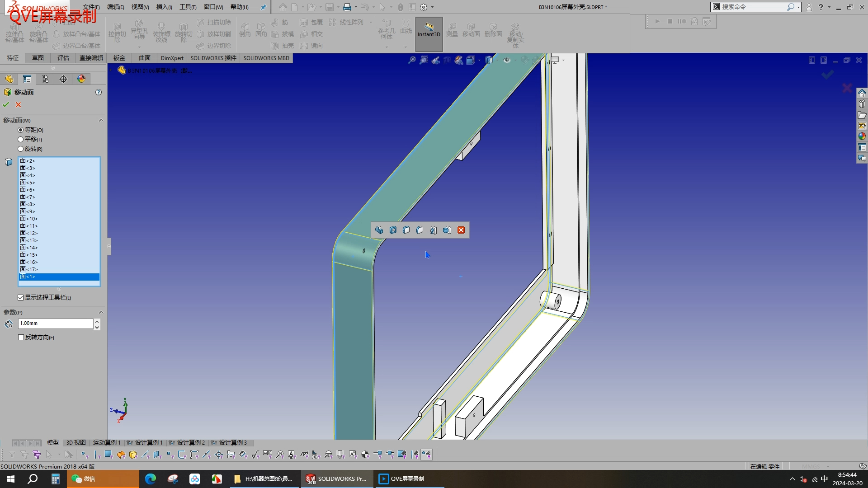The width and height of the screenshot is (868, 488).
Task: Close the floating selection toolbar with its red X
Action: [x=461, y=230]
